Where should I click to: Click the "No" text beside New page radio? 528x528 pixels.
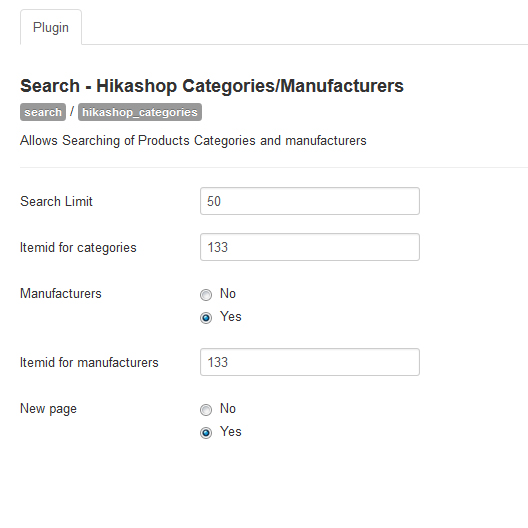click(x=228, y=408)
